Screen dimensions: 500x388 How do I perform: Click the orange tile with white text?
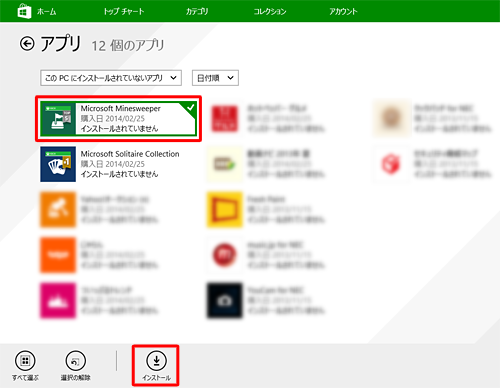[x=58, y=255]
